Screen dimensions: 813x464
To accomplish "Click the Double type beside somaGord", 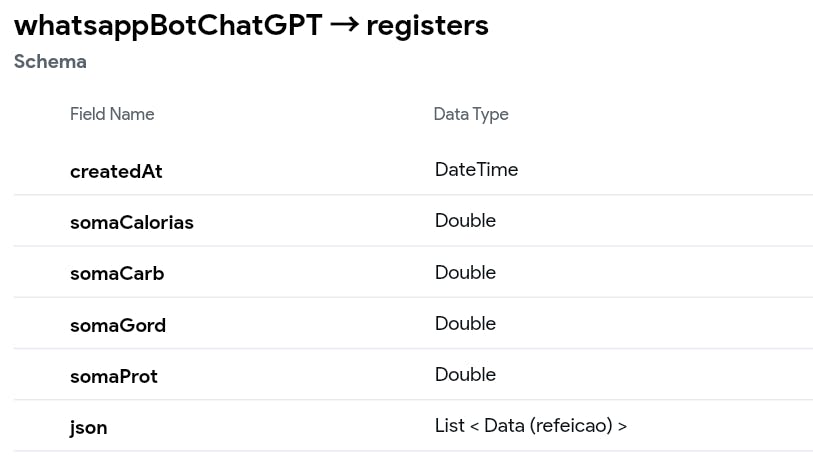I will pyautogui.click(x=465, y=324).
